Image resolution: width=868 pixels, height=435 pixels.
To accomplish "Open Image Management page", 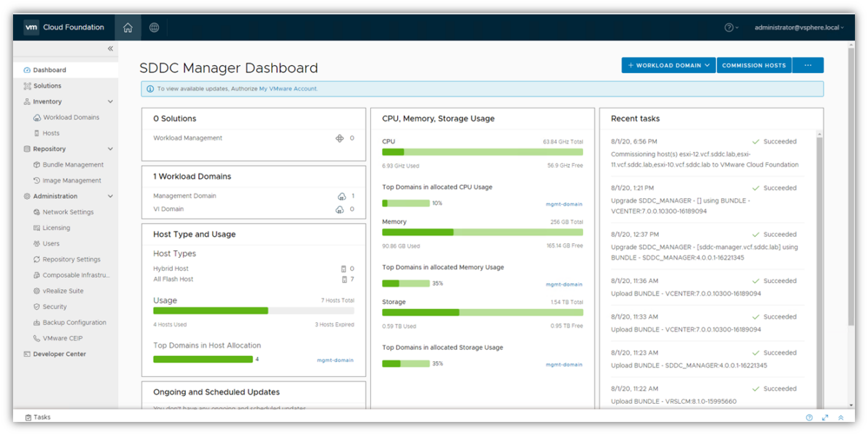I will [72, 181].
